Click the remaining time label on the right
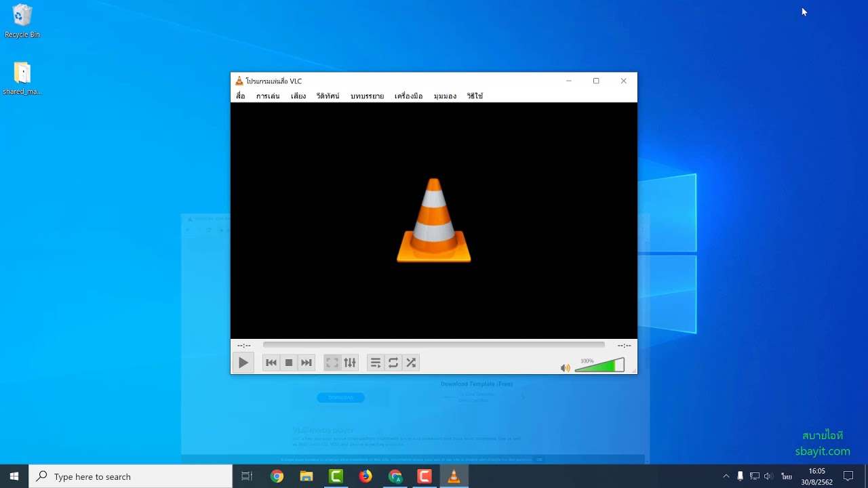 624,346
